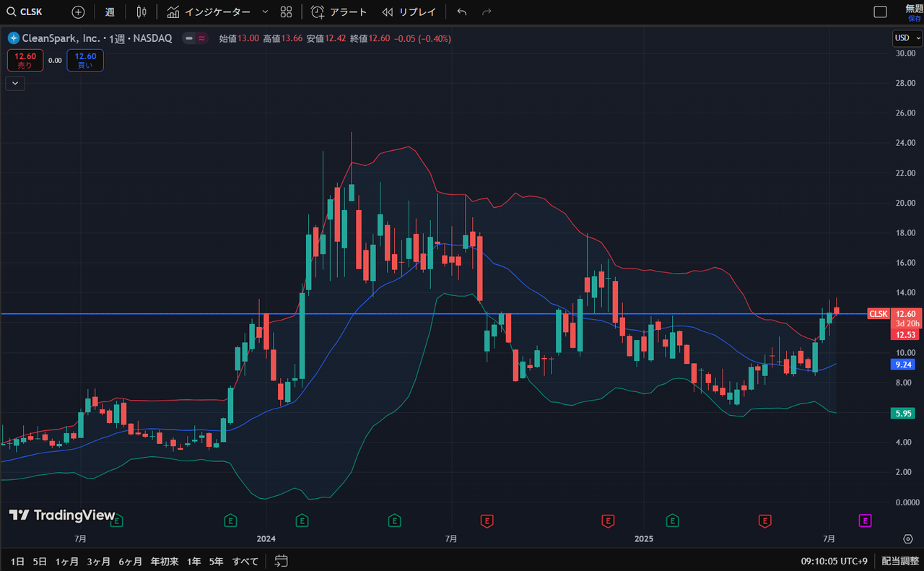Open the USD currency dropdown
This screenshot has width=924, height=571.
point(906,38)
